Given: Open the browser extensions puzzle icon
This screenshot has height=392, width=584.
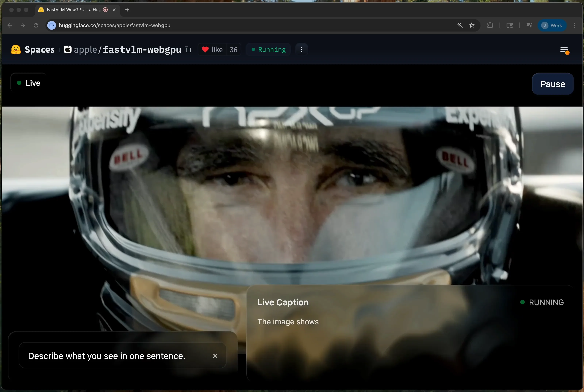Looking at the screenshot, I should coord(490,25).
